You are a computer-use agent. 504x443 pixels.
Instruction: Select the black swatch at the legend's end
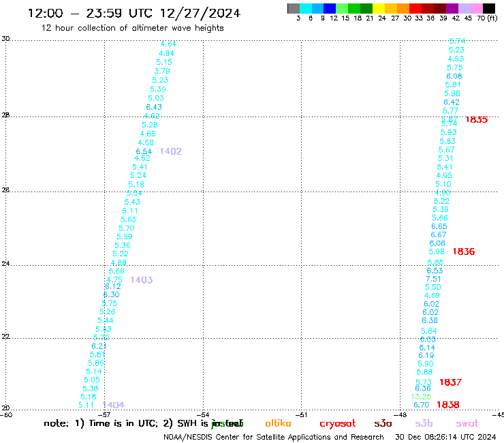(489, 8)
